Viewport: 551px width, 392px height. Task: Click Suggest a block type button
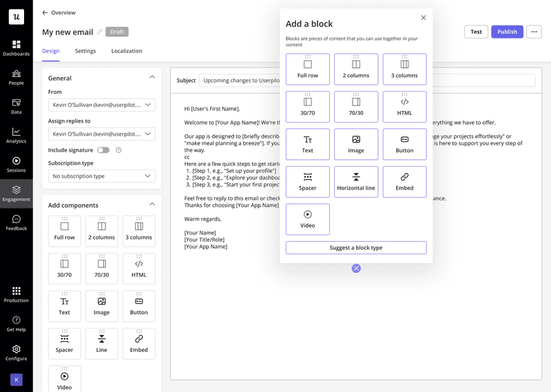pyautogui.click(x=355, y=247)
